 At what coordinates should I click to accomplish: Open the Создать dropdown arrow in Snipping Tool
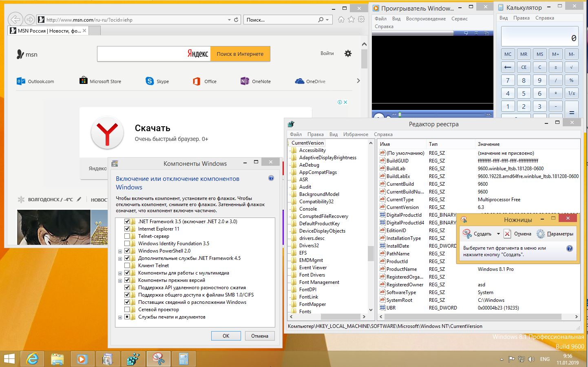coord(498,234)
